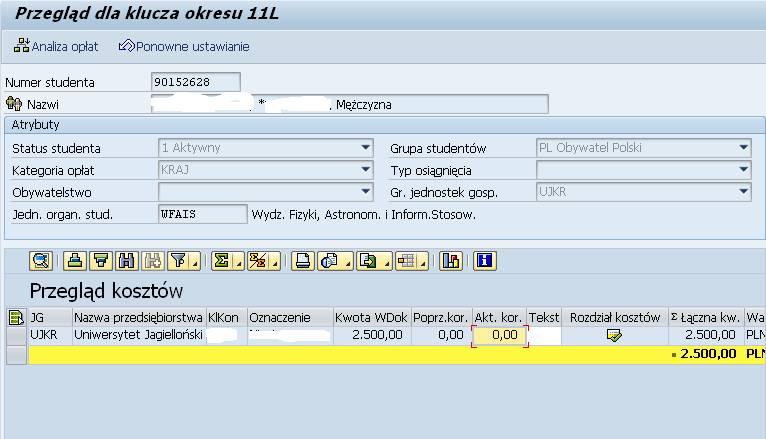
Task: Click the UJKR cell in the JG column
Action: (50, 335)
